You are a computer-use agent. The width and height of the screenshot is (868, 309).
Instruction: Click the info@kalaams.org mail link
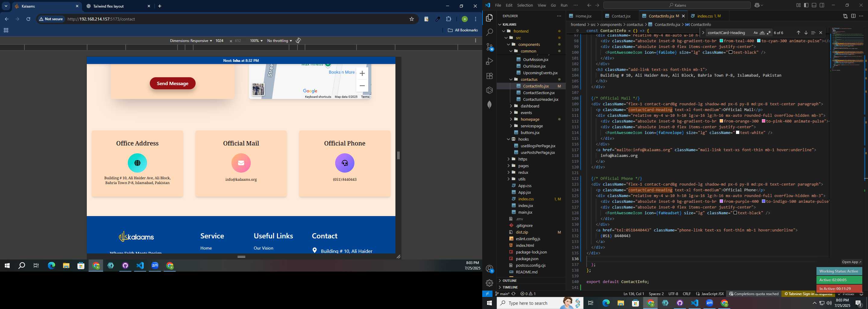[x=241, y=180]
